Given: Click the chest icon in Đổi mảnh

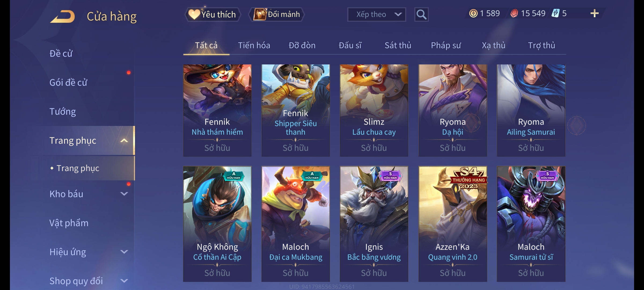Looking at the screenshot, I should tap(260, 14).
